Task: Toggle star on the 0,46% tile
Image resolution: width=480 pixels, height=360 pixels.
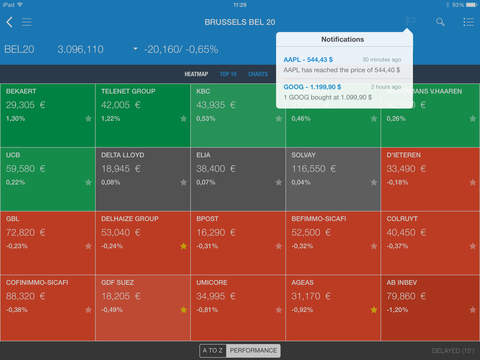Action: coord(374,119)
